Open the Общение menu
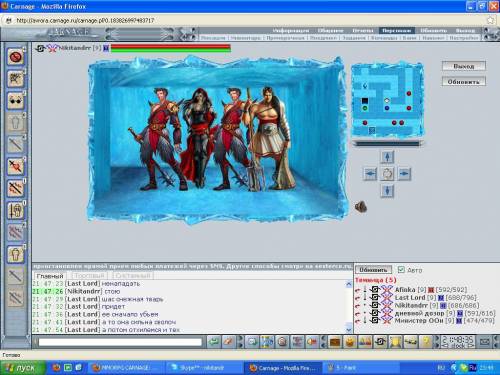The width and height of the screenshot is (500, 375). 330,31
